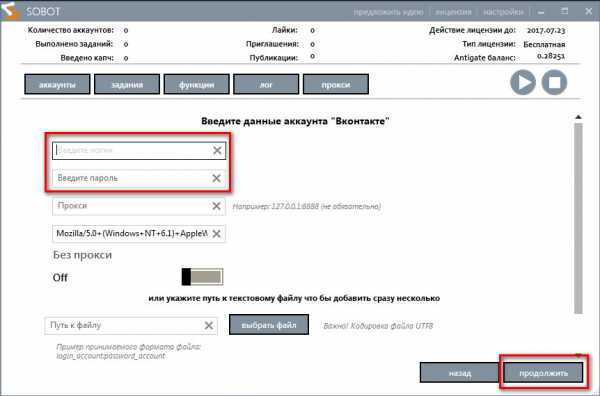600x396 pixels.
Task: Clear the Путь к файлу field X
Action: pos(209,325)
